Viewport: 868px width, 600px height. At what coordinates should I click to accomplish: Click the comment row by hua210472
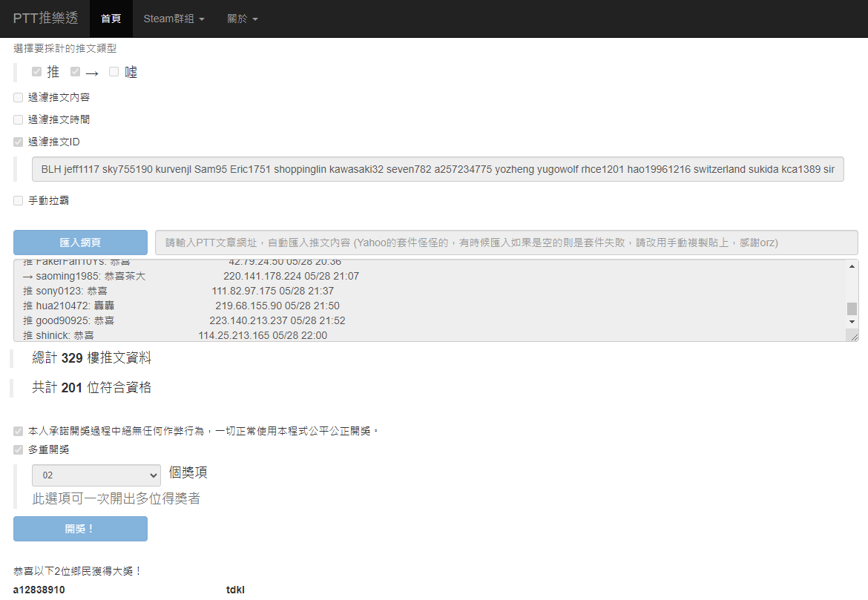tap(181, 306)
